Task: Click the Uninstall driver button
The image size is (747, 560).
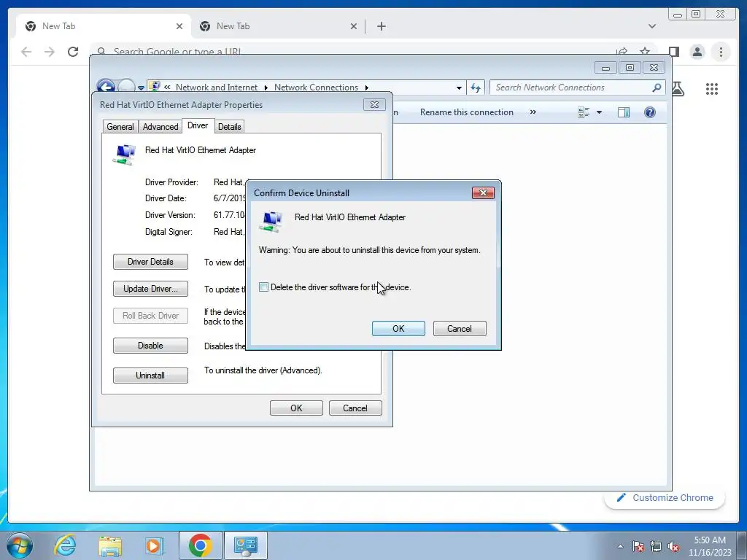Action: tap(150, 376)
